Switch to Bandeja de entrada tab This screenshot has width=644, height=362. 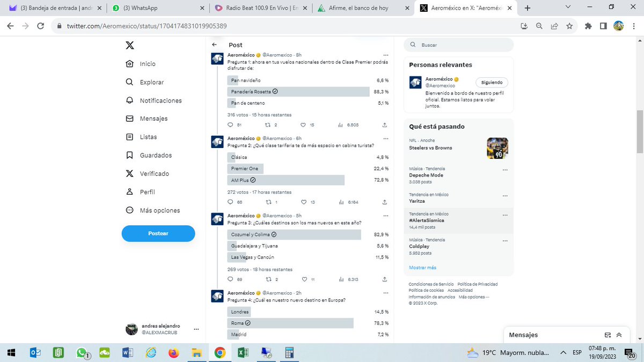click(x=54, y=8)
